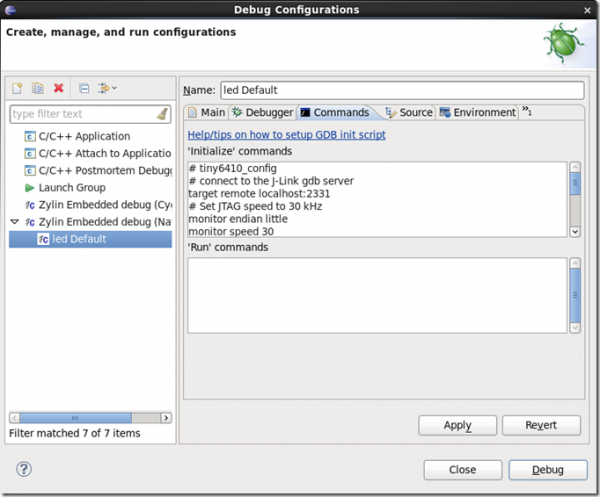
Task: Duplicate the selected launch configuration
Action: coord(38,89)
